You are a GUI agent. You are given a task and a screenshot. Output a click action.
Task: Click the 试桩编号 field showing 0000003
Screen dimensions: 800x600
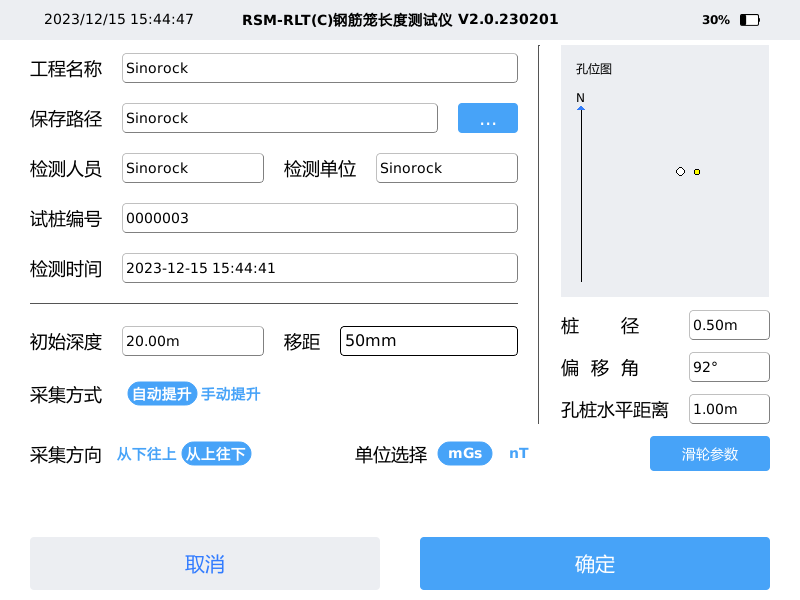(x=319, y=218)
